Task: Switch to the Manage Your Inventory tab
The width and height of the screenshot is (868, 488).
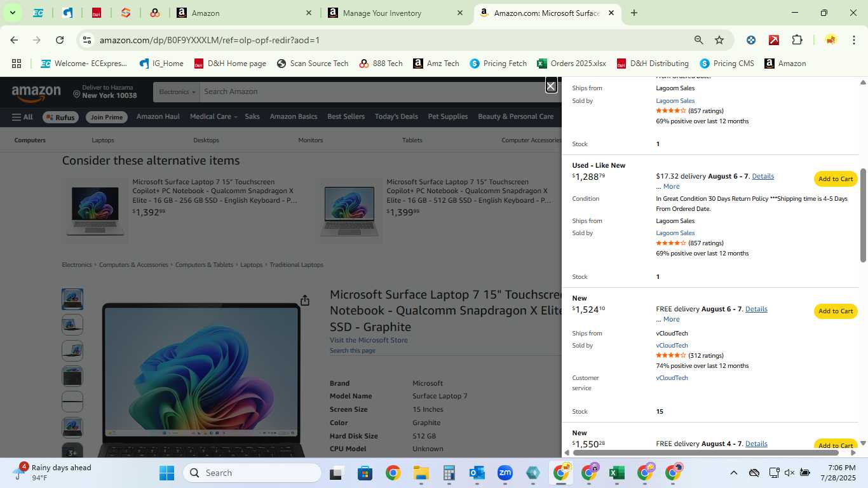Action: click(394, 13)
